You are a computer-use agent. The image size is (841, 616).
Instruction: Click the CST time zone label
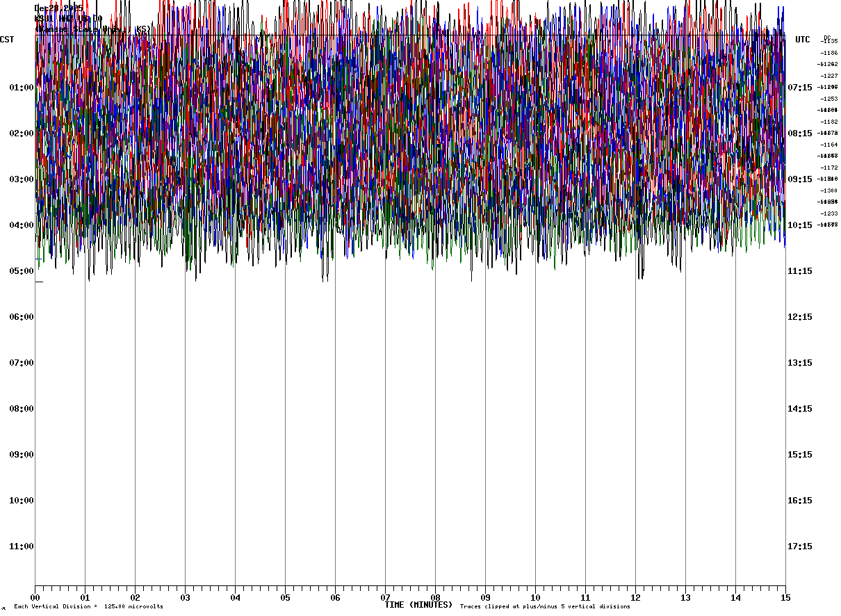tap(7, 40)
